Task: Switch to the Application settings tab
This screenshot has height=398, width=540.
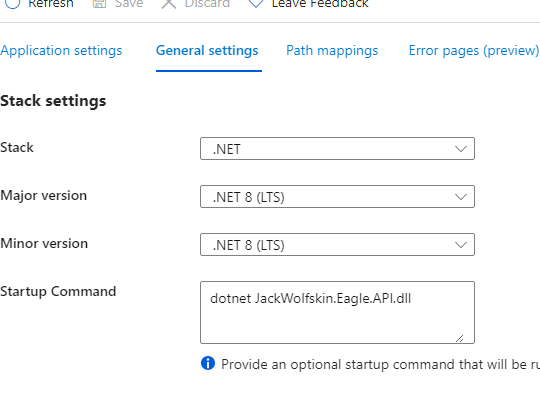Action: (x=61, y=51)
